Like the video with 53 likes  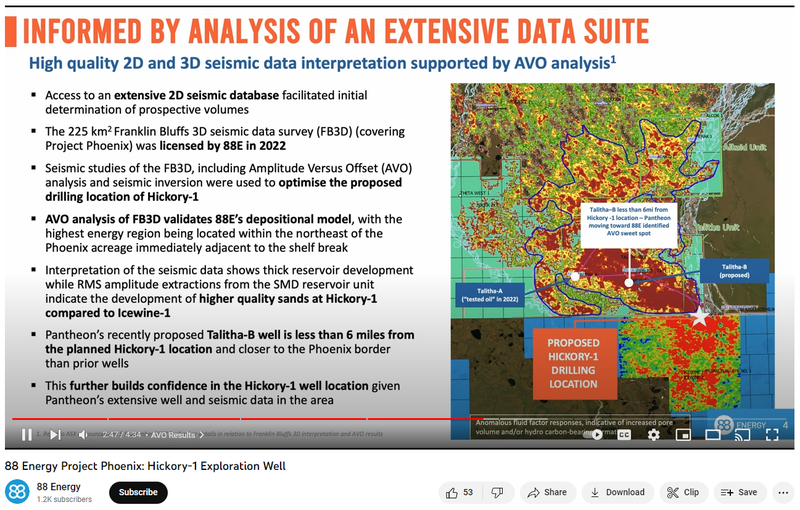pyautogui.click(x=460, y=493)
